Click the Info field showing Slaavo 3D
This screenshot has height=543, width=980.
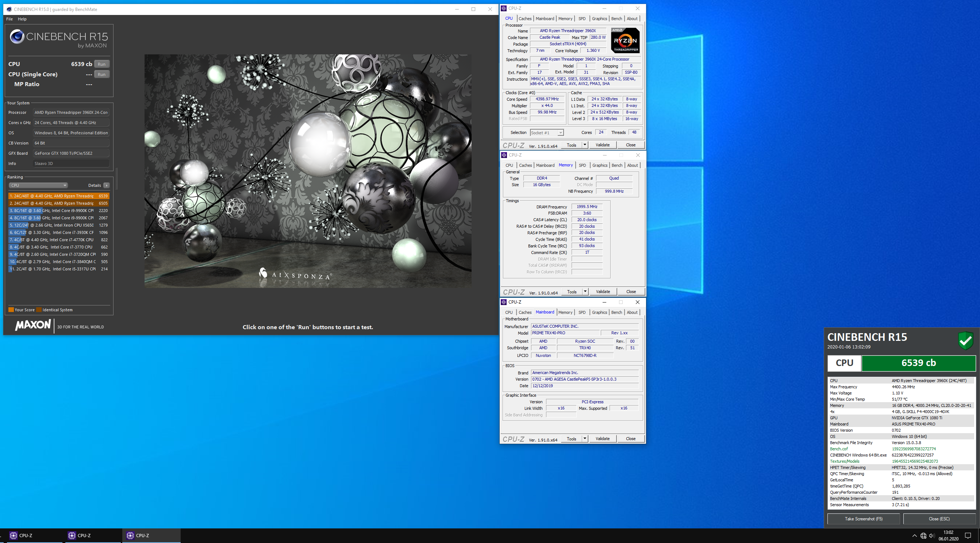pos(71,163)
